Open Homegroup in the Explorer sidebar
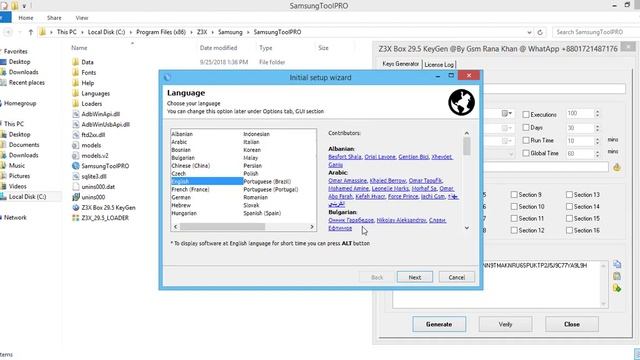 pyautogui.click(x=20, y=103)
